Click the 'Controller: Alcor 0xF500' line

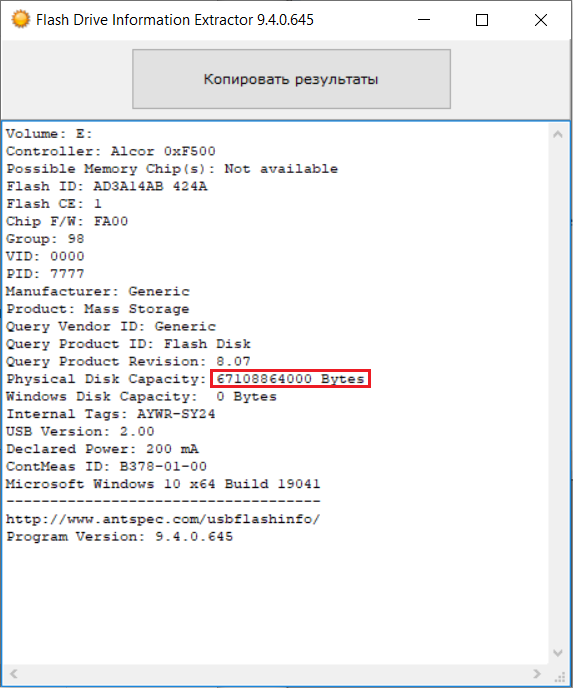[111, 151]
